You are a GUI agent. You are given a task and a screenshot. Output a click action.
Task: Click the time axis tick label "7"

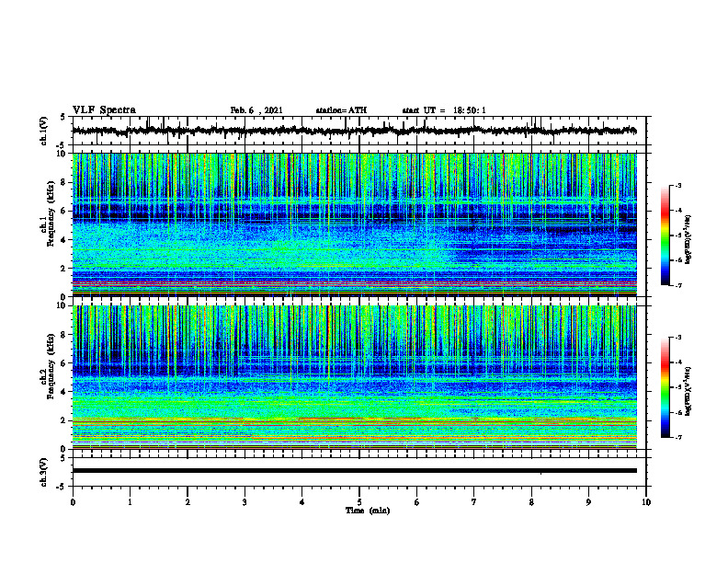pos(474,502)
